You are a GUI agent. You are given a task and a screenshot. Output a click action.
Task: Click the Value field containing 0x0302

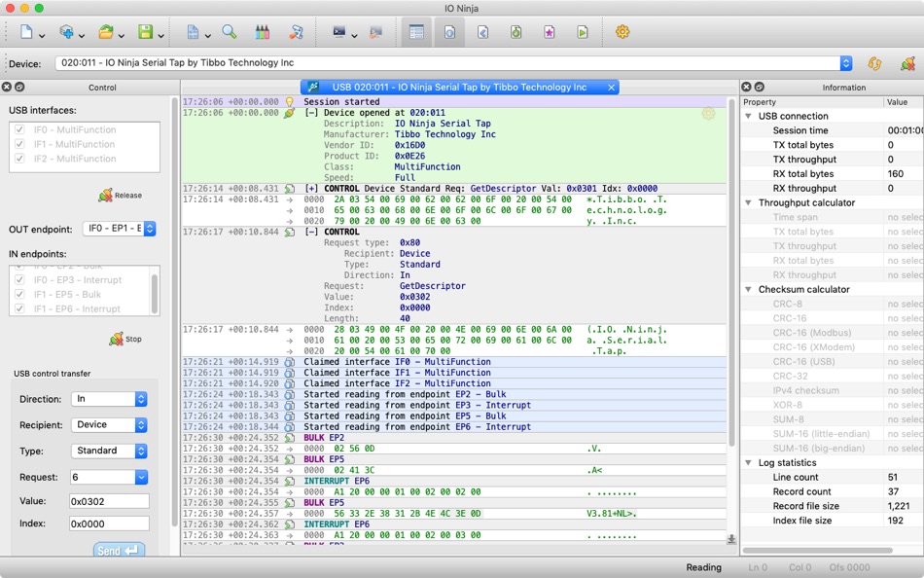[109, 501]
